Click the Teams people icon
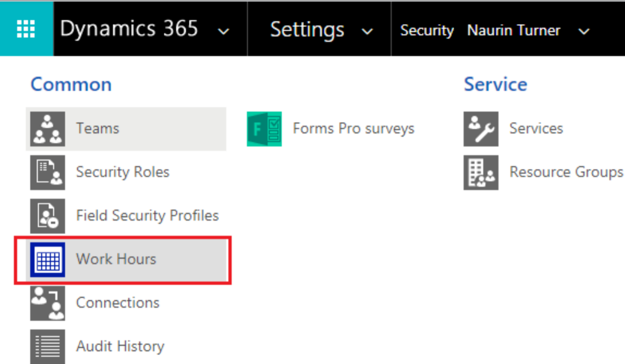 click(47, 129)
